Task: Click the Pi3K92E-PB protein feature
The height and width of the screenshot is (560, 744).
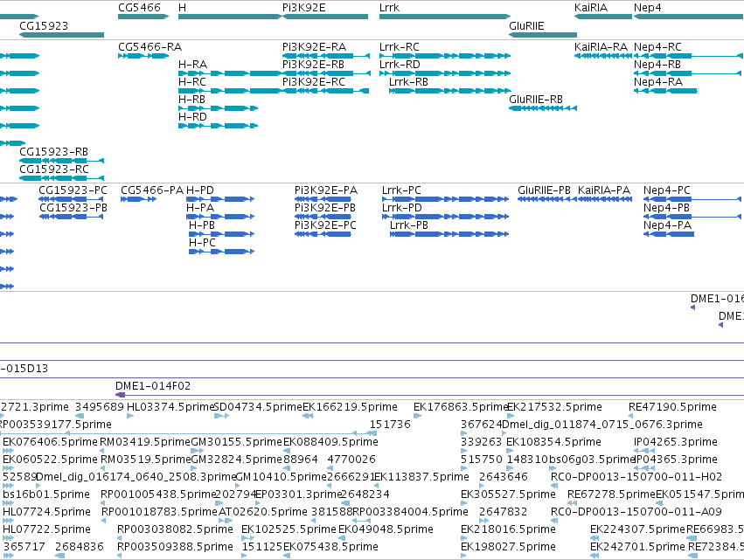Action: [x=323, y=218]
